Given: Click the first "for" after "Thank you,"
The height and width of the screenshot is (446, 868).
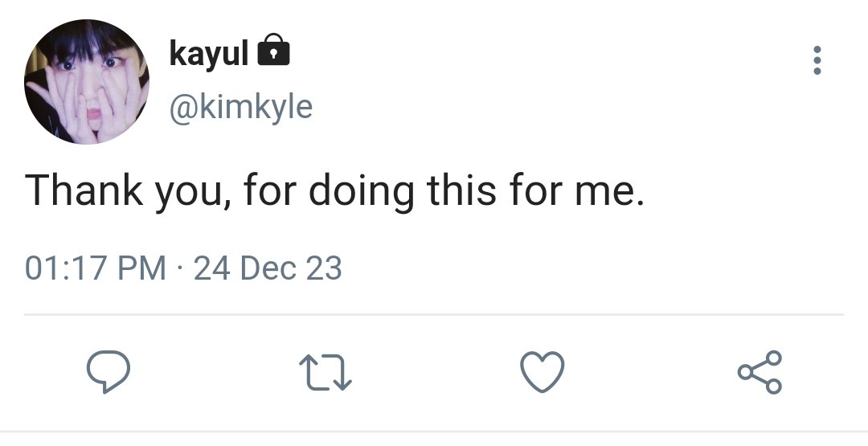Looking at the screenshot, I should point(270,193).
